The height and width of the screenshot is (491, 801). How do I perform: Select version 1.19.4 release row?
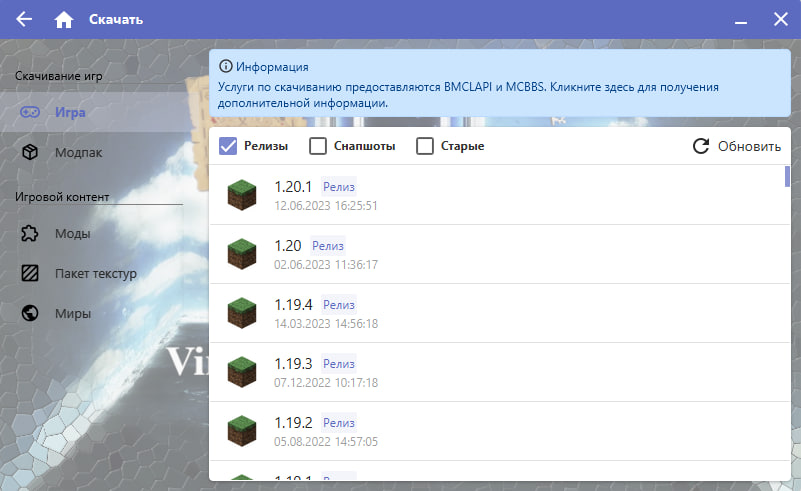coord(500,313)
